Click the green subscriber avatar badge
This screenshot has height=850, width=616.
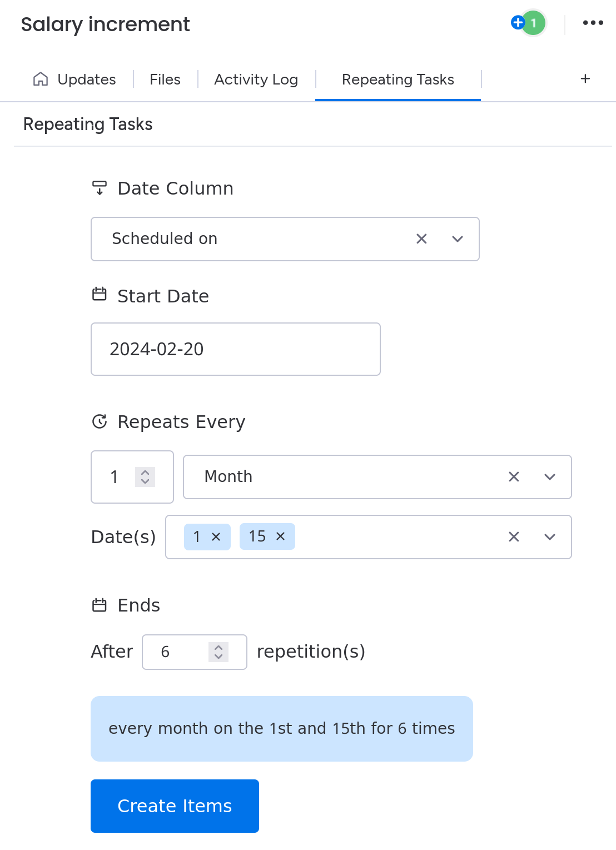pos(534,23)
